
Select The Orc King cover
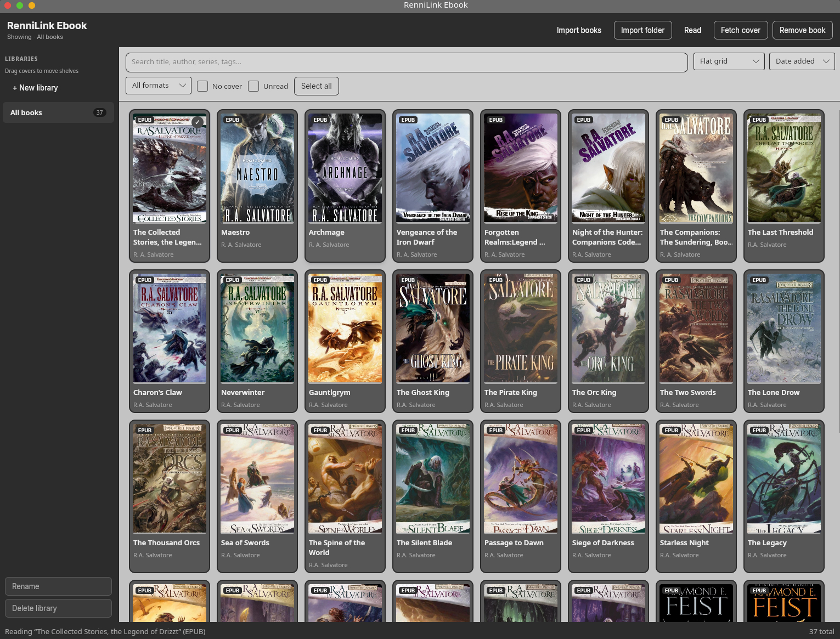coord(608,329)
